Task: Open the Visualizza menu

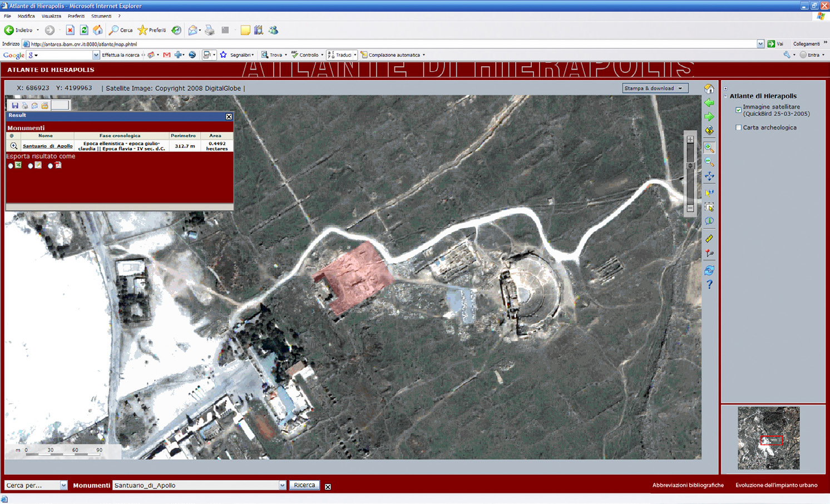Action: 51,16
